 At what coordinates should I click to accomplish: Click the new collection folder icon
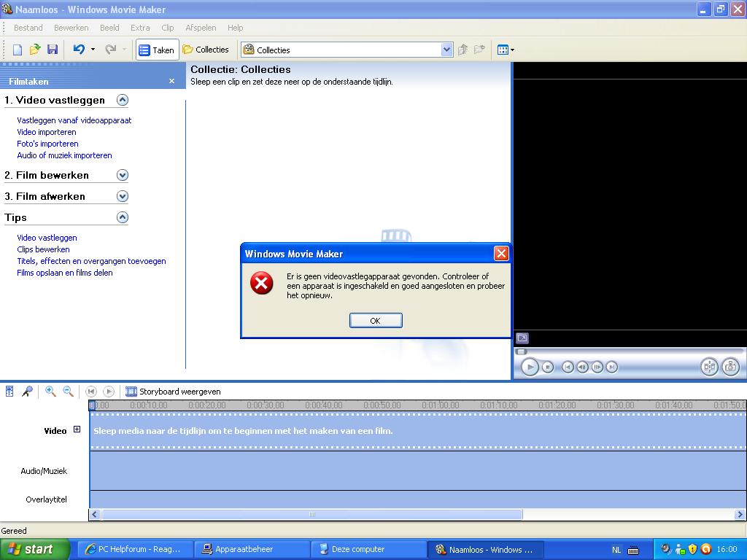point(479,50)
